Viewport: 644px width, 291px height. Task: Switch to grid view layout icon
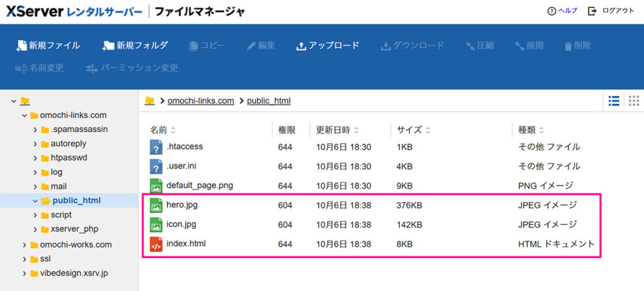633,101
